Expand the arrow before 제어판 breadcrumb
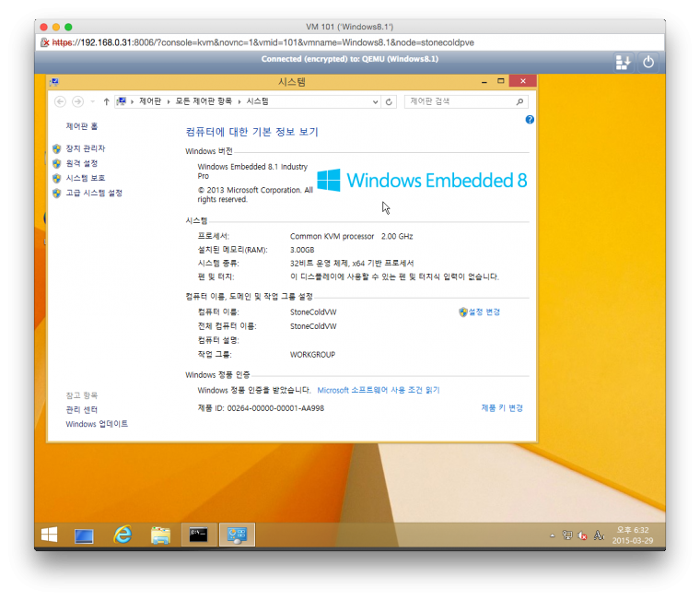This screenshot has width=700, height=600. [x=132, y=102]
